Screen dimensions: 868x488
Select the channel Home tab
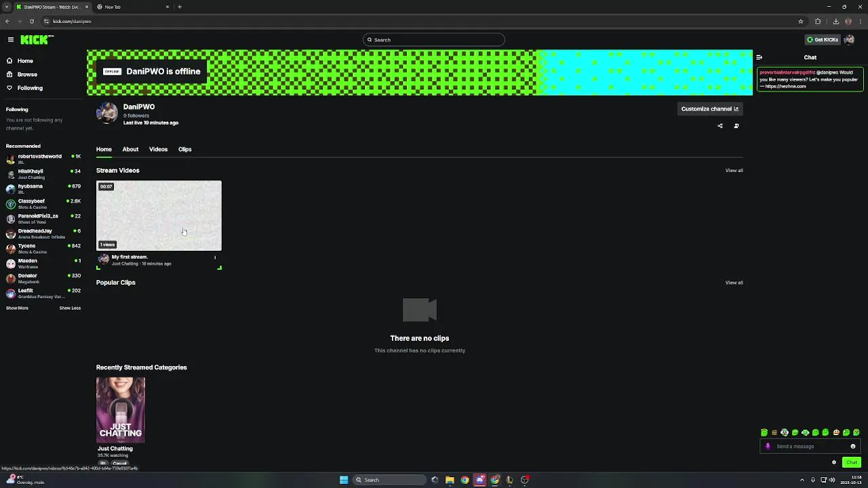click(x=104, y=150)
